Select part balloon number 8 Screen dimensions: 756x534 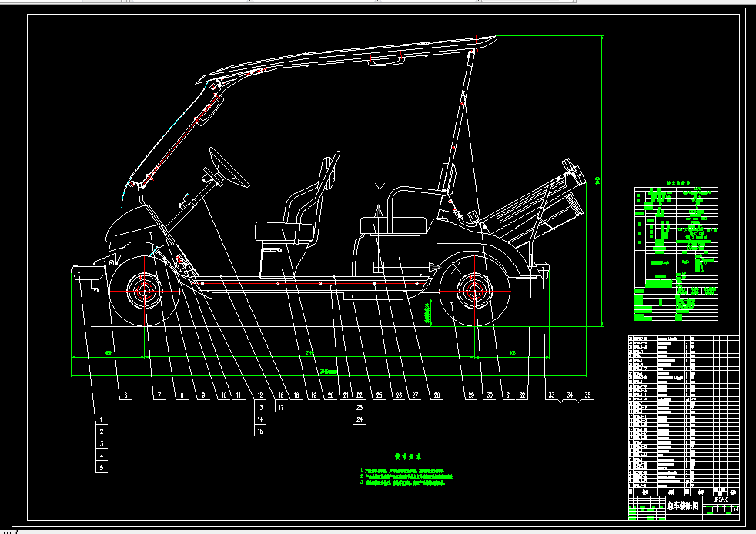pos(182,395)
